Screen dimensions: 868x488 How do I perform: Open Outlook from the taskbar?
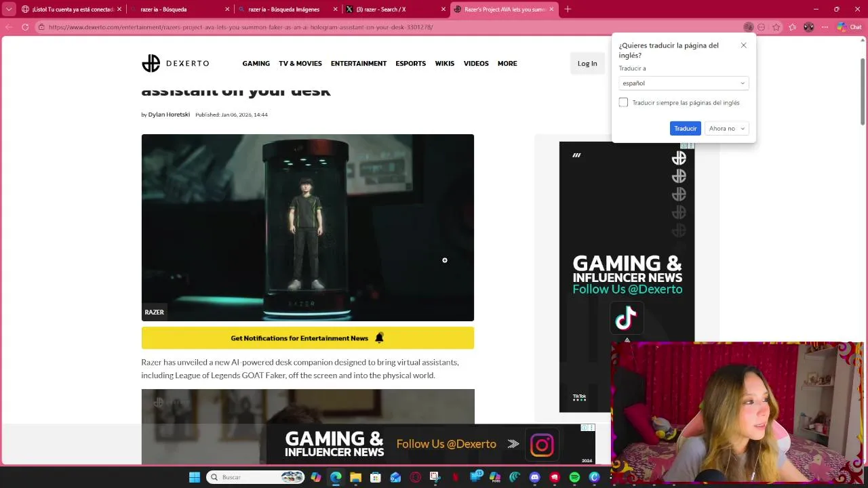tap(395, 477)
